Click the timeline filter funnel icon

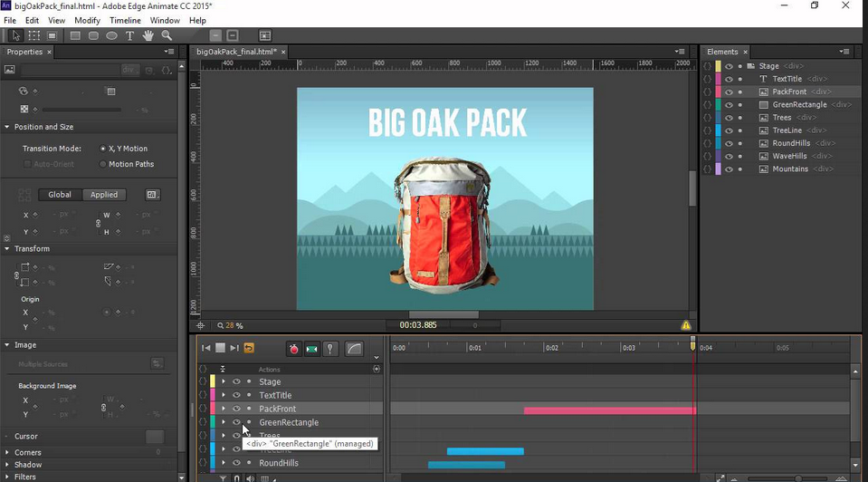click(223, 478)
